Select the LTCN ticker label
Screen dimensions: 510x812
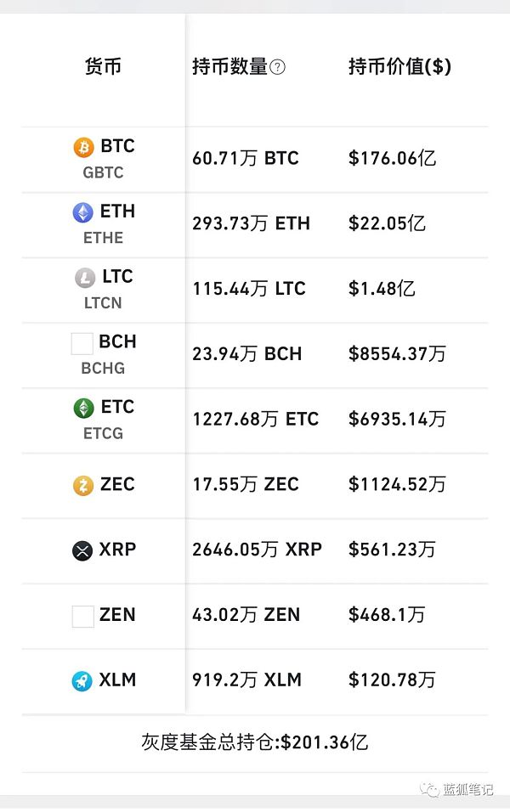(x=103, y=303)
